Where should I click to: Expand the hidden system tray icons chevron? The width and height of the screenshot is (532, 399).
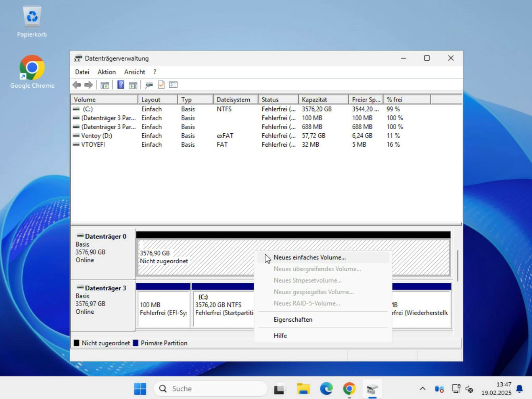pyautogui.click(x=422, y=389)
